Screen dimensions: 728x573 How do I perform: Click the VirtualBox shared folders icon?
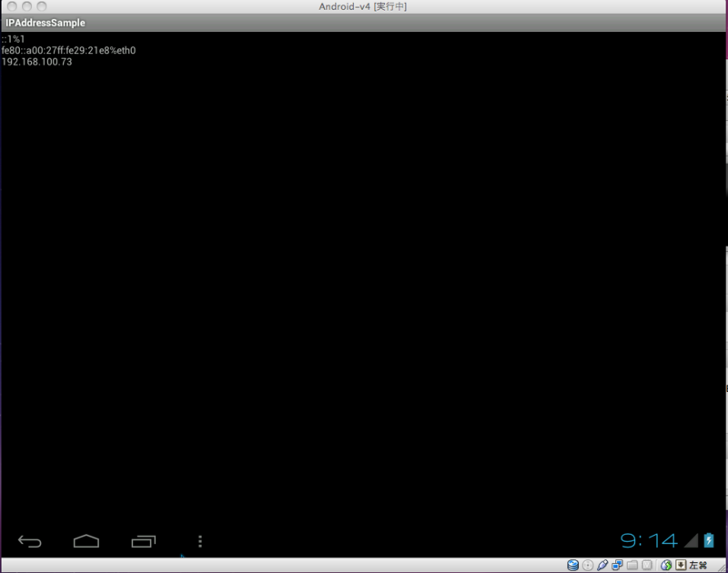pyautogui.click(x=632, y=565)
